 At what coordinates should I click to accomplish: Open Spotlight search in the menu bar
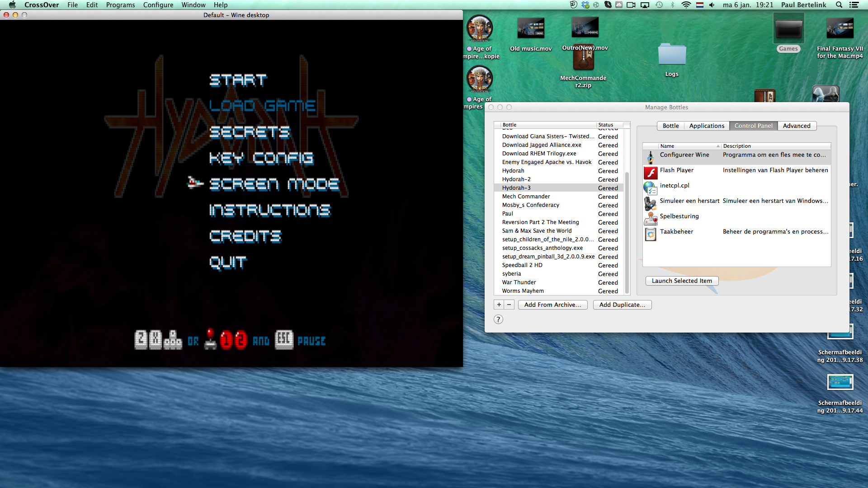click(x=839, y=5)
